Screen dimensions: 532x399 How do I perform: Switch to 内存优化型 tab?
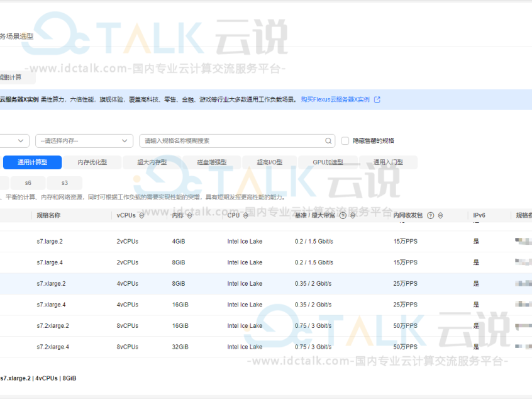pos(92,162)
